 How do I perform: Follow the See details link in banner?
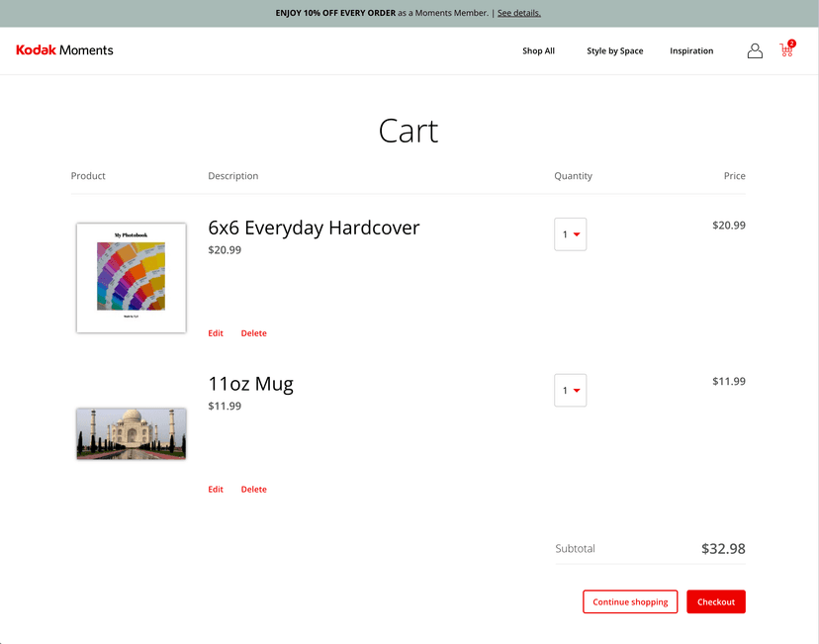coord(518,13)
